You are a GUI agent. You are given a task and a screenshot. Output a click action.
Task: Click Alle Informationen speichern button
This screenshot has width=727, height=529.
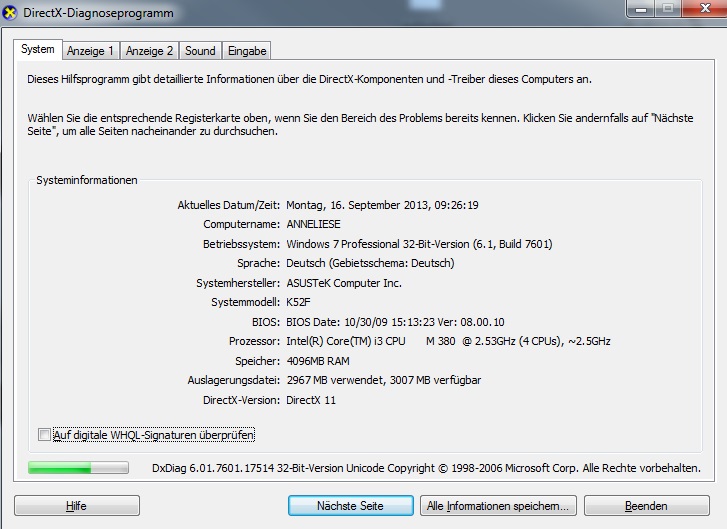[x=498, y=505]
